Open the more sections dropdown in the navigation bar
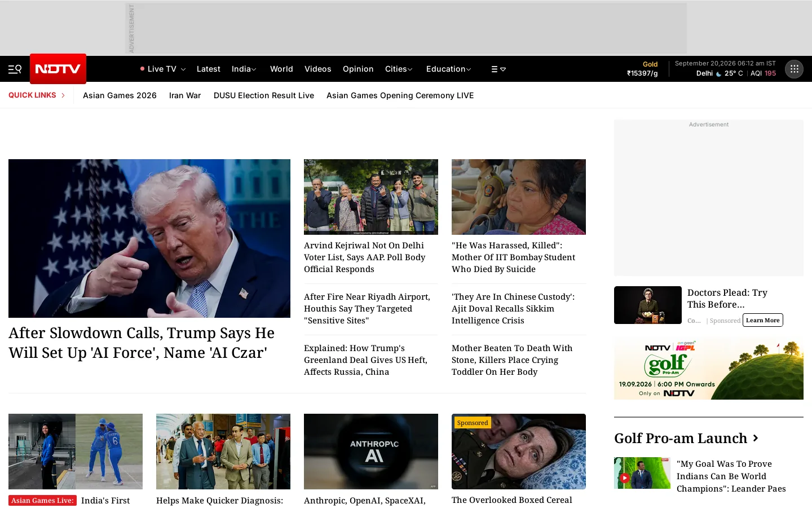Image resolution: width=812 pixels, height=508 pixels. click(498, 69)
